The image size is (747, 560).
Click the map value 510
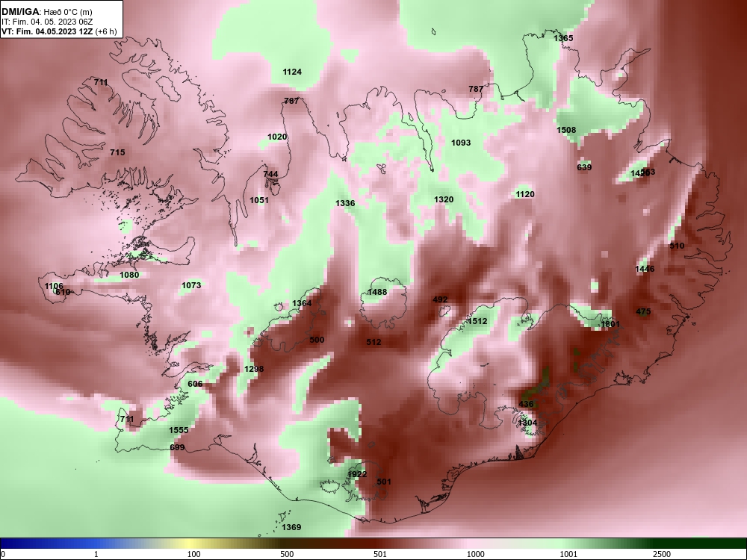(677, 246)
